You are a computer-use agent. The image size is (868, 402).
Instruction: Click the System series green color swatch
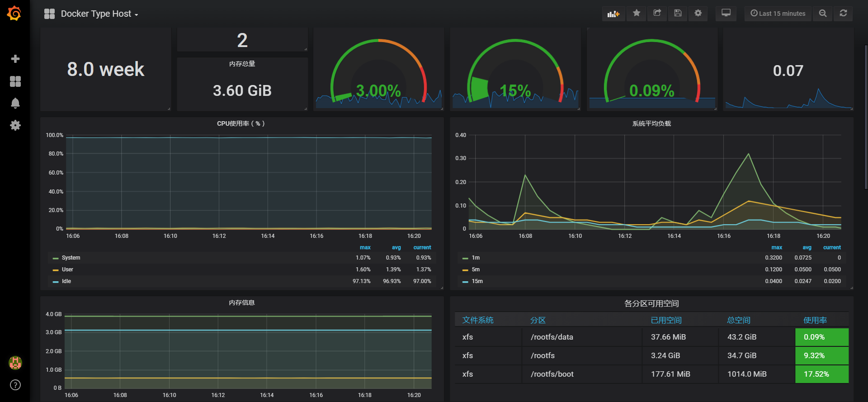click(56, 258)
